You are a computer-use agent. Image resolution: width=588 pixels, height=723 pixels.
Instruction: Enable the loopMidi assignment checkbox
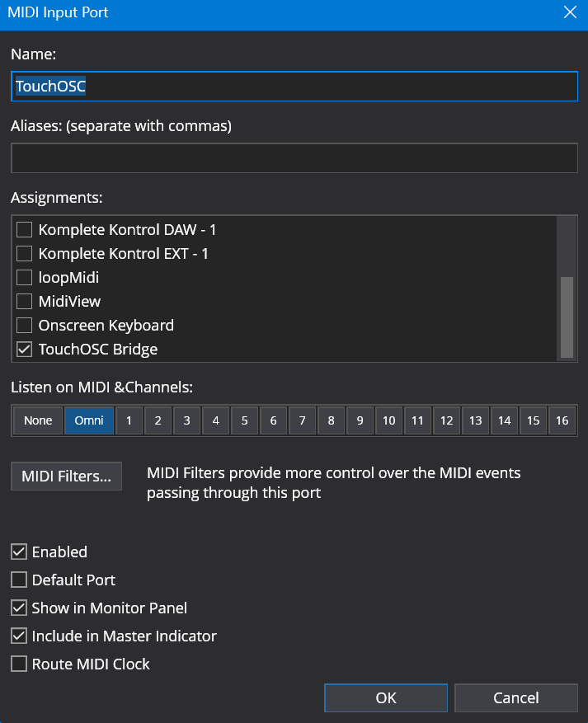(x=25, y=277)
